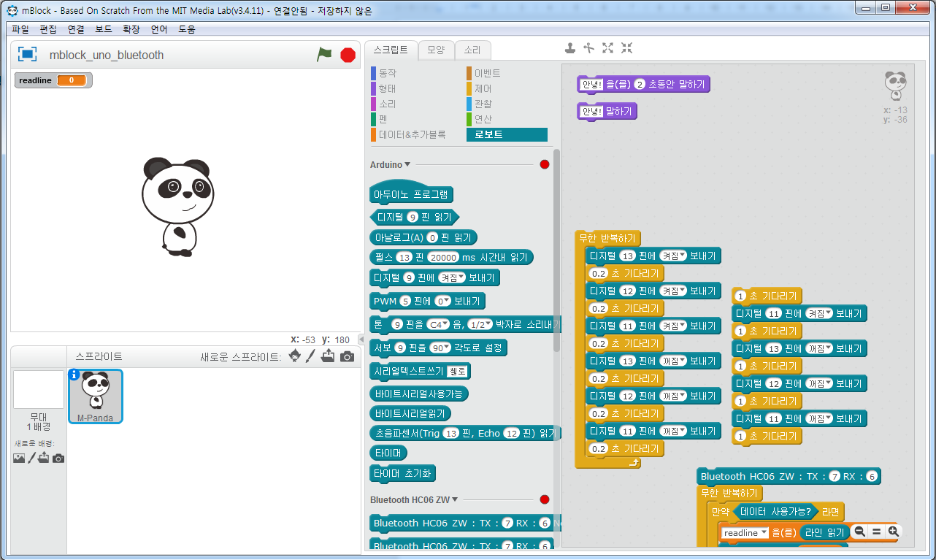Create new sprite from camera
Image resolution: width=936 pixels, height=560 pixels.
(x=347, y=356)
